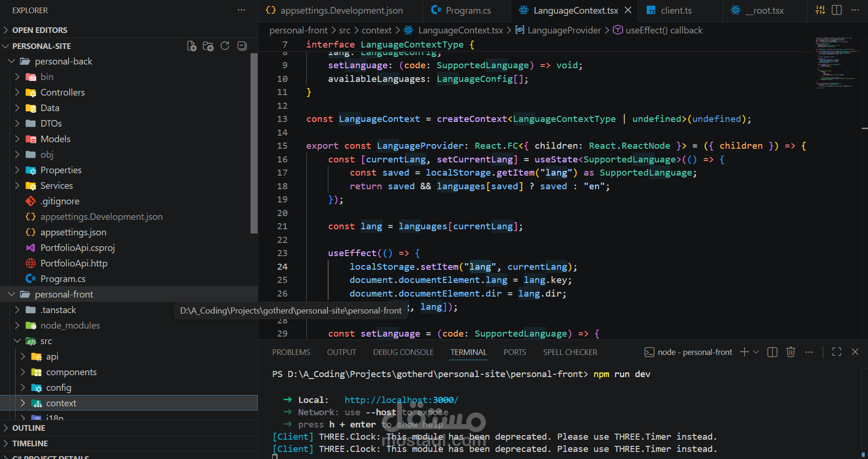This screenshot has height=459, width=868.
Task: Open http://localhost:3000/ link in terminal
Action: click(x=401, y=400)
